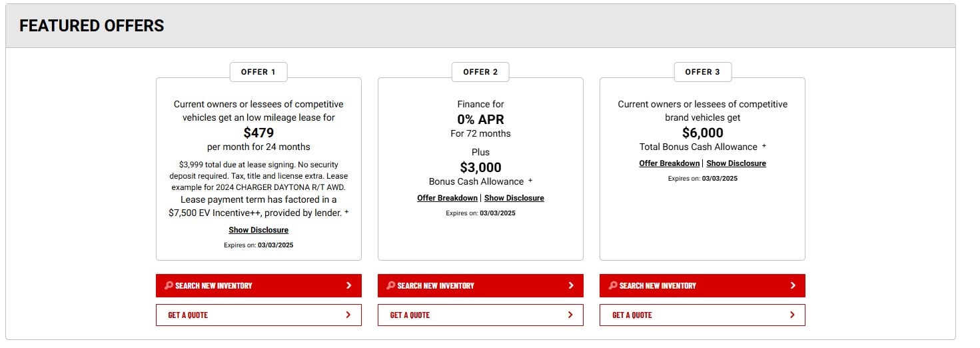Viewport: 980px width, 348px height.
Task: Click the white arrow on Offer 2 Search New Inventory
Action: pyautogui.click(x=571, y=285)
